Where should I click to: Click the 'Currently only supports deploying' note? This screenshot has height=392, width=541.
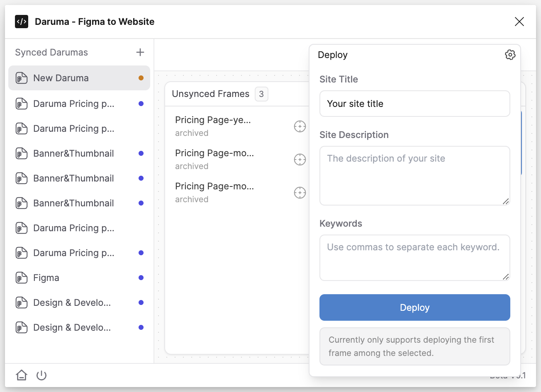pos(415,346)
